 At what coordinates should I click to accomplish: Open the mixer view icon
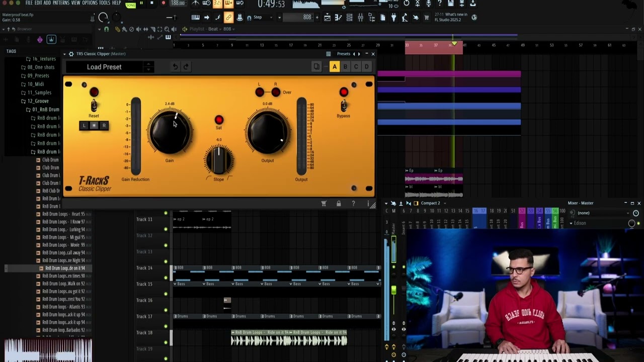(x=360, y=18)
